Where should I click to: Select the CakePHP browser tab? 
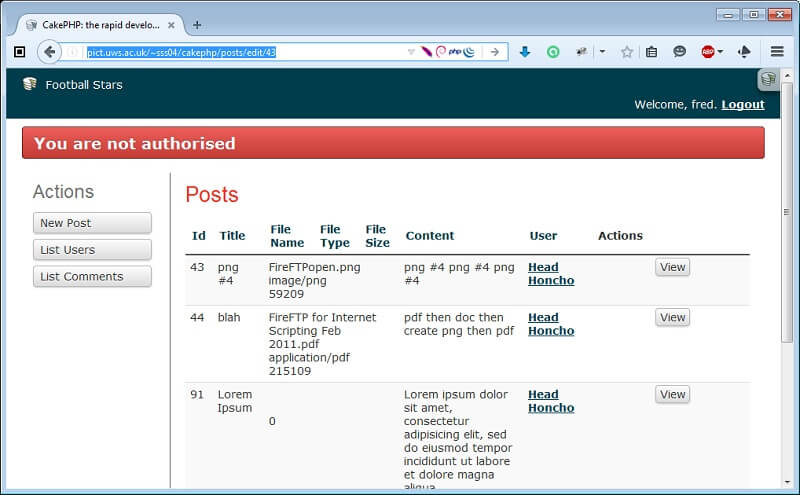click(101, 25)
